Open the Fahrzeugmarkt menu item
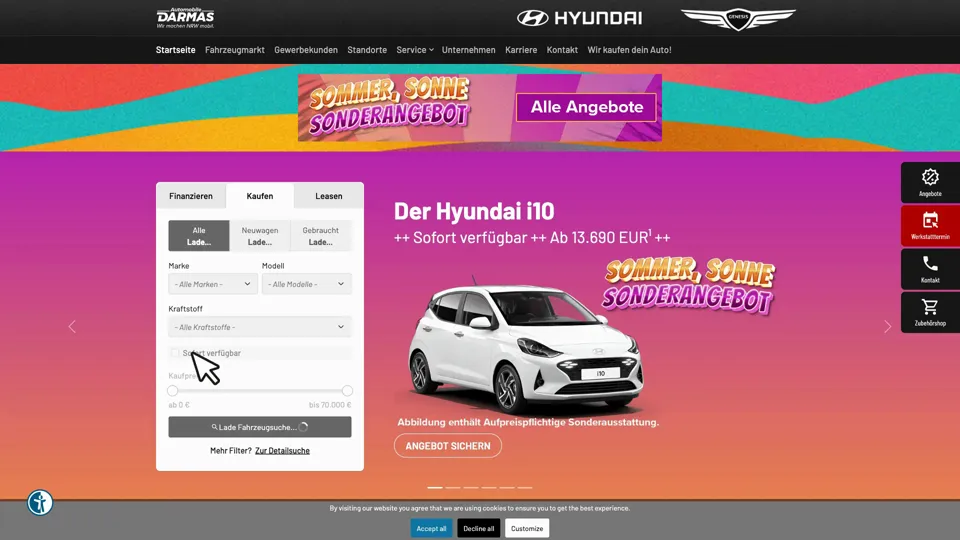960x540 pixels. [x=234, y=50]
